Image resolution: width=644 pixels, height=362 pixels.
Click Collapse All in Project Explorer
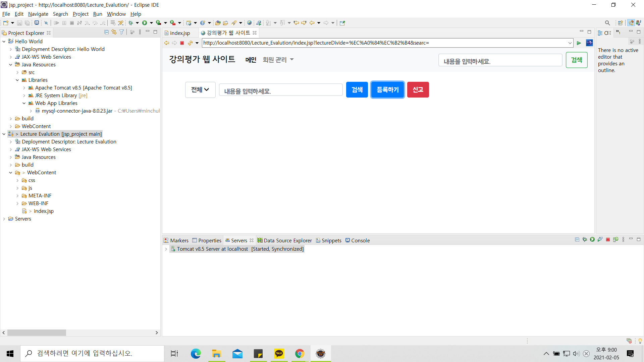pos(106,32)
